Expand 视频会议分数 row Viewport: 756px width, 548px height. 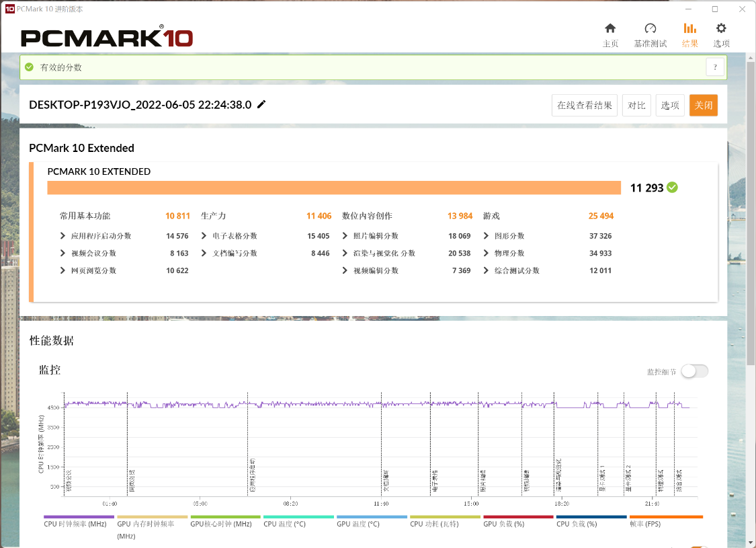pos(62,253)
